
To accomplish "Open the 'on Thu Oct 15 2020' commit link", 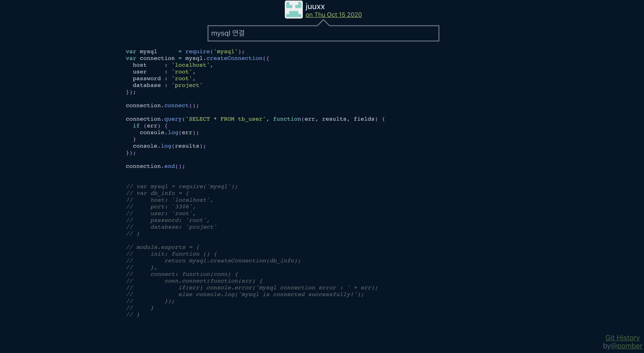I will pos(333,15).
